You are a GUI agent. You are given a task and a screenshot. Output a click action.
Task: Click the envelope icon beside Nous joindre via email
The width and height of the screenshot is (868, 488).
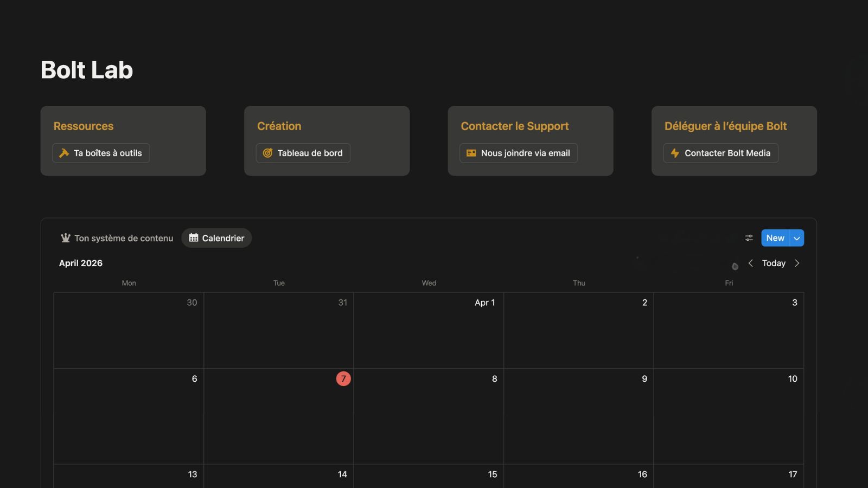[471, 153]
